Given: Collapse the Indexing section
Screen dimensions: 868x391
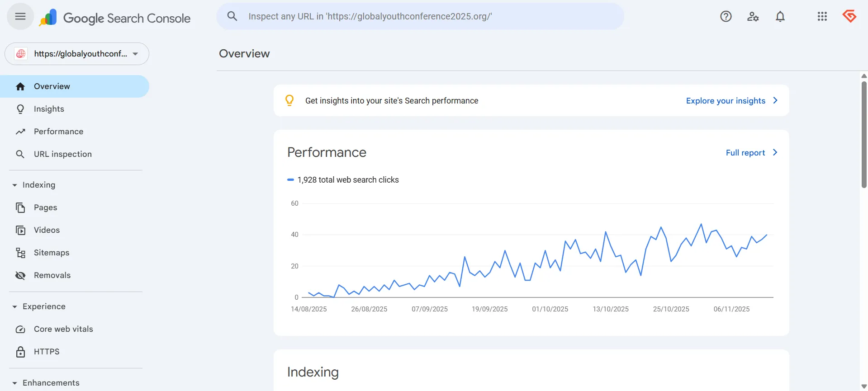Looking at the screenshot, I should pyautogui.click(x=15, y=185).
